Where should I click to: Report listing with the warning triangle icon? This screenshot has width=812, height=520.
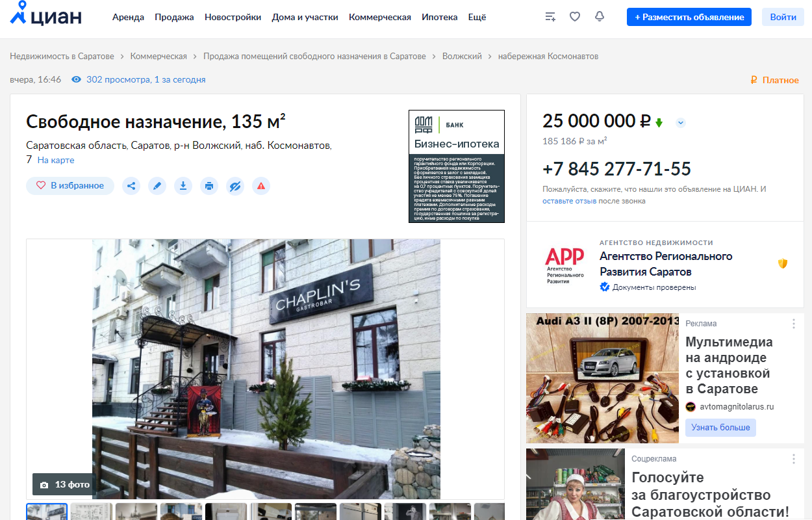click(x=261, y=186)
